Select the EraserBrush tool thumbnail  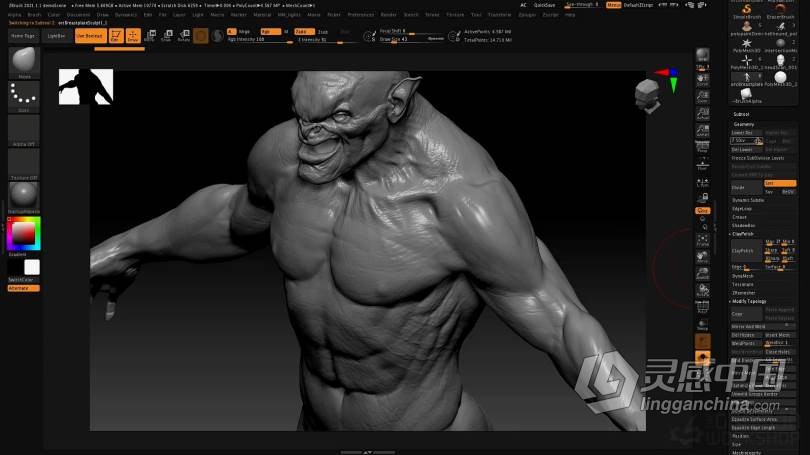click(781, 10)
